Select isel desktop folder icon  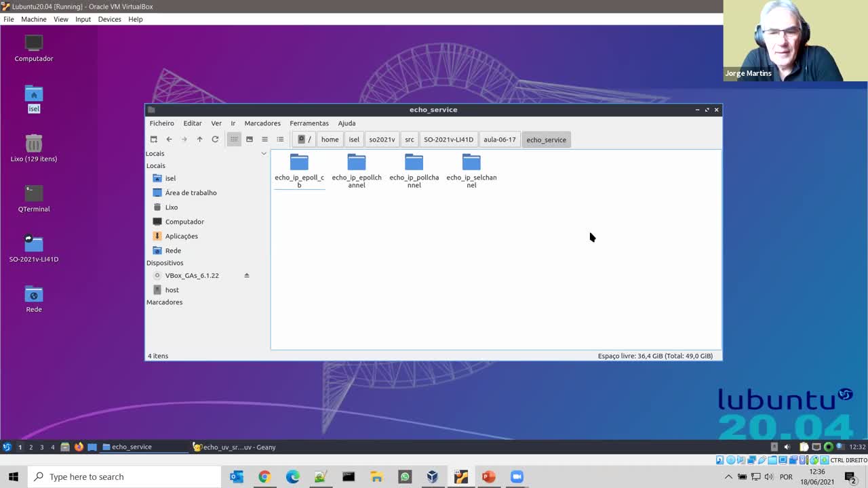pyautogui.click(x=34, y=99)
